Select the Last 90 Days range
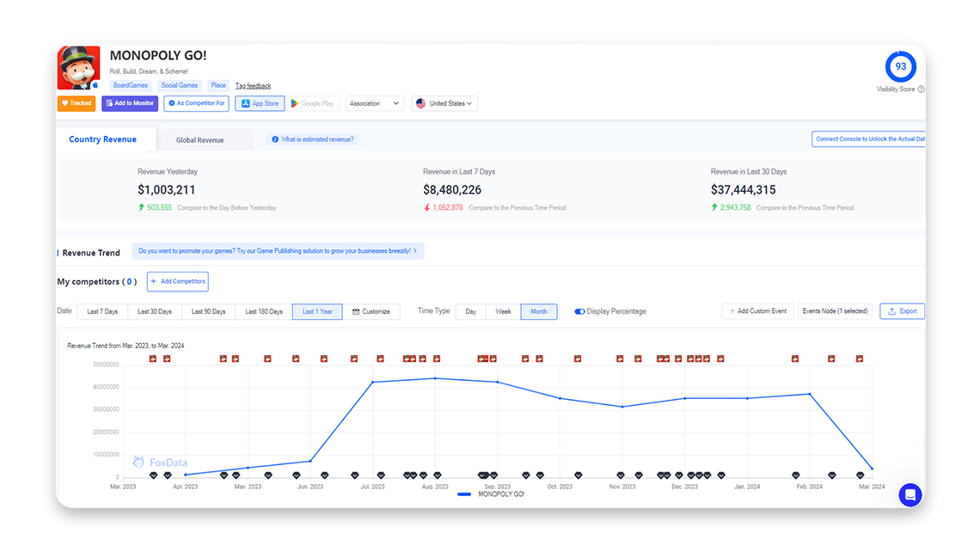Viewport: 980px width, 552px height. coord(208,311)
